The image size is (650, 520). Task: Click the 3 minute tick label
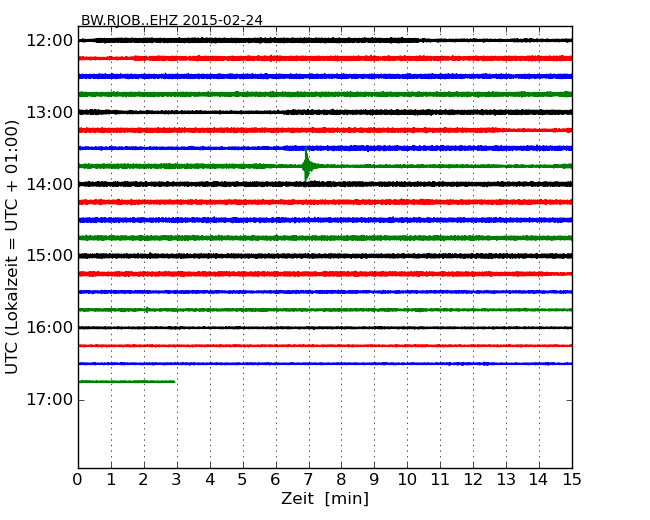point(177,480)
